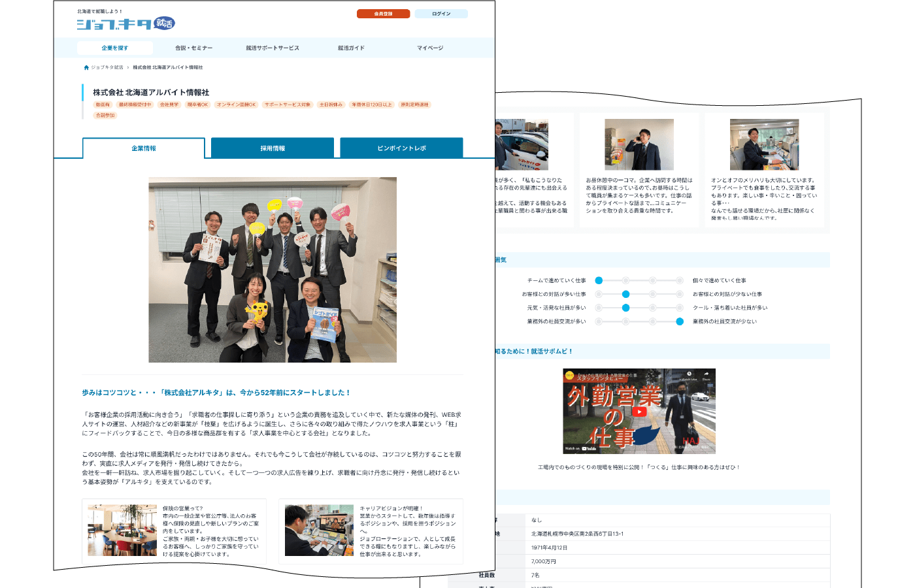Open the 合説・セミナー menu item
Image resolution: width=915 pixels, height=588 pixels.
194,48
